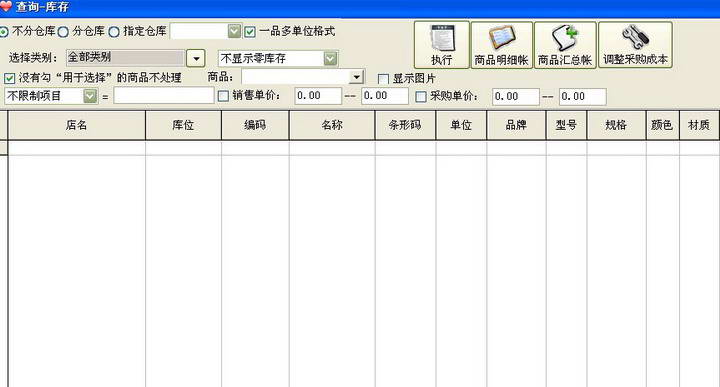
Task: Click the 销售单价 minimum price field
Action: click(x=318, y=96)
